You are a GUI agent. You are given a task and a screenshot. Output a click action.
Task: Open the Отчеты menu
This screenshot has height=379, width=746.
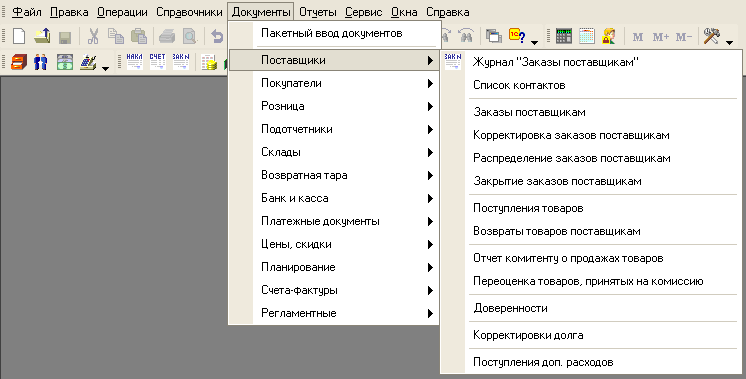click(317, 12)
